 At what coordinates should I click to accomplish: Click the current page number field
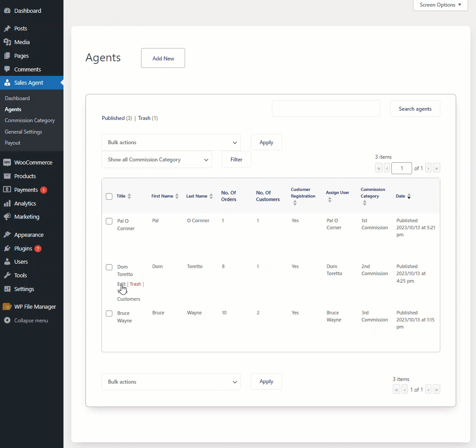click(x=402, y=168)
